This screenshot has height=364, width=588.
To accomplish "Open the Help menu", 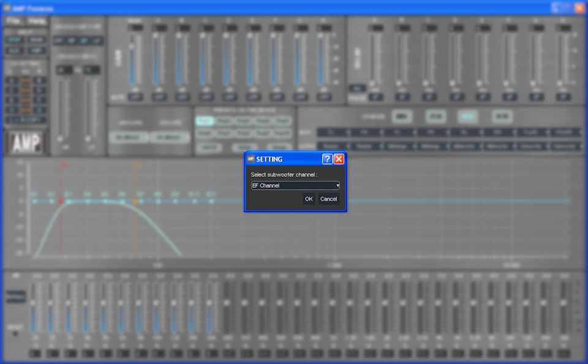I will pos(36,21).
